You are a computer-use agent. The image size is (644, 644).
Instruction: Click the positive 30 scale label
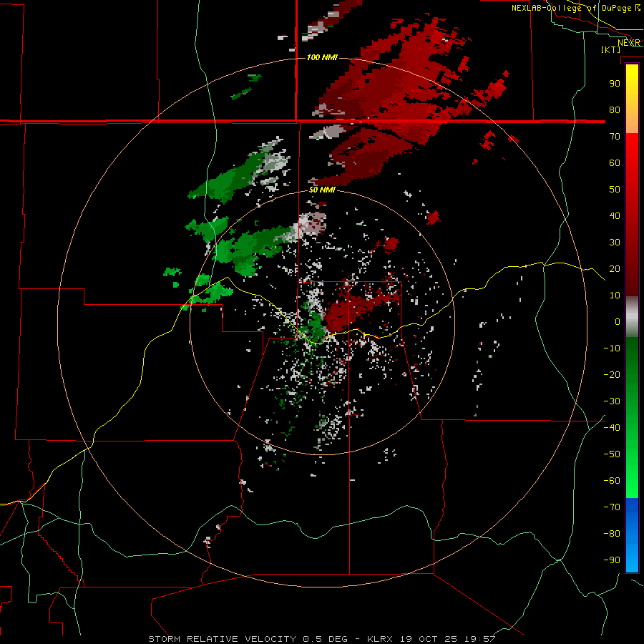tap(615, 243)
